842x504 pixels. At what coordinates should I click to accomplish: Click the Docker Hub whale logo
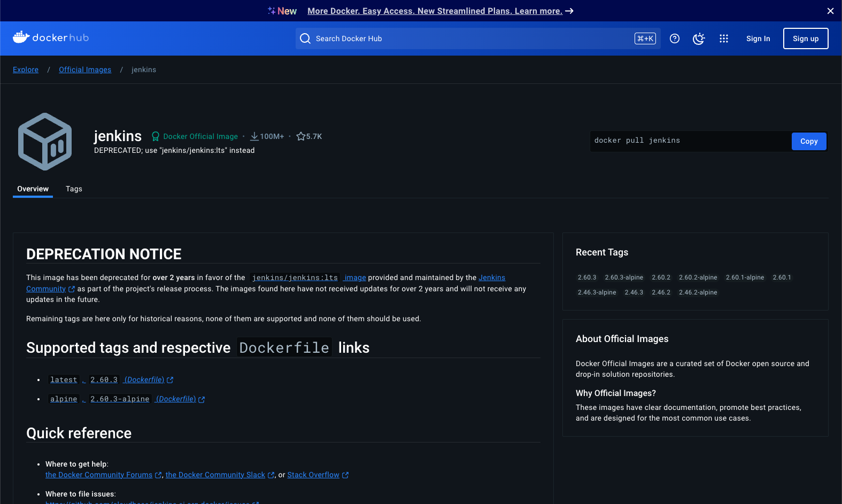click(x=21, y=37)
